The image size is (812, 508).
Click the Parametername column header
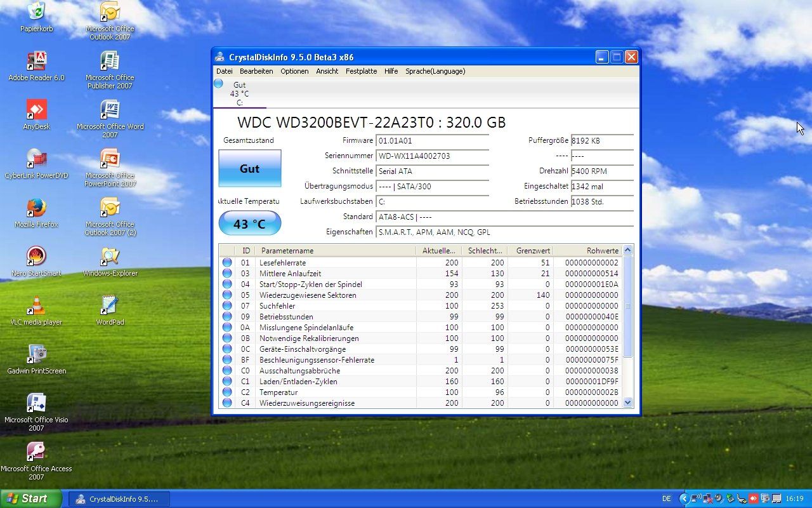[x=336, y=251]
